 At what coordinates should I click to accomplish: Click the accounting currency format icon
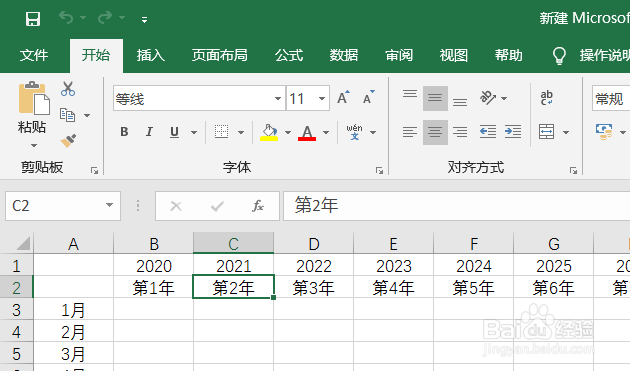click(x=604, y=131)
